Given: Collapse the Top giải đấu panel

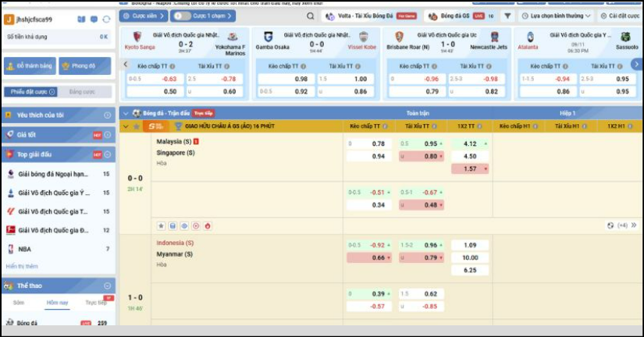Looking at the screenshot, I should [108, 154].
